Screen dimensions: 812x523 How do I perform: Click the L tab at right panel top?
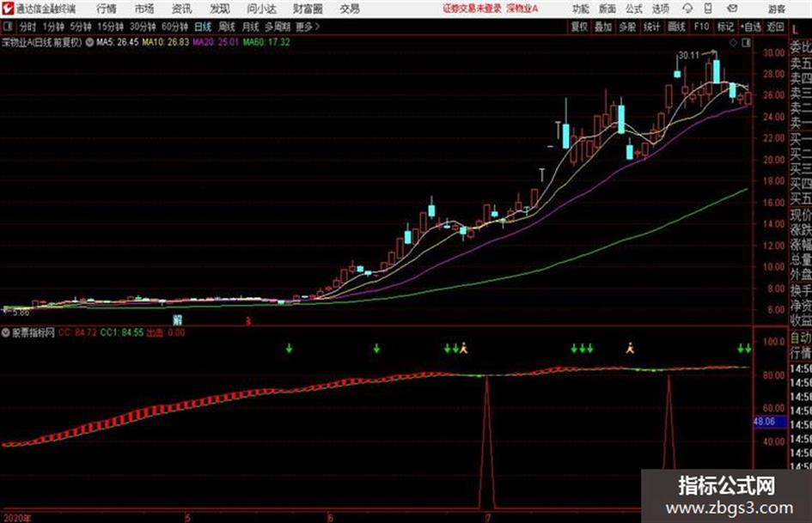[x=795, y=29]
